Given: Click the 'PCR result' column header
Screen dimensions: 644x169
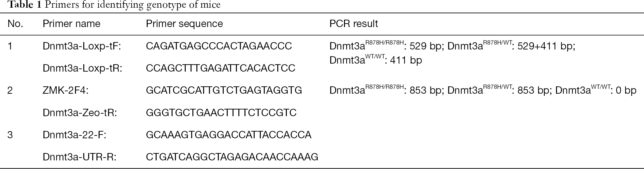Looking at the screenshot, I should pyautogui.click(x=354, y=24).
